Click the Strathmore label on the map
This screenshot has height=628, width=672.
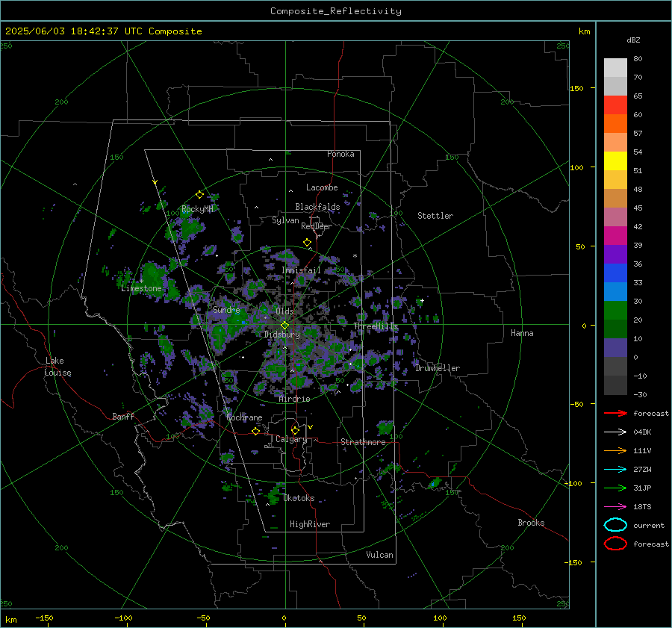point(363,442)
